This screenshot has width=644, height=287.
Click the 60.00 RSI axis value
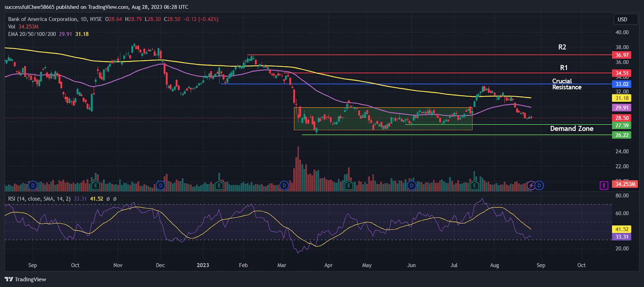click(x=622, y=213)
